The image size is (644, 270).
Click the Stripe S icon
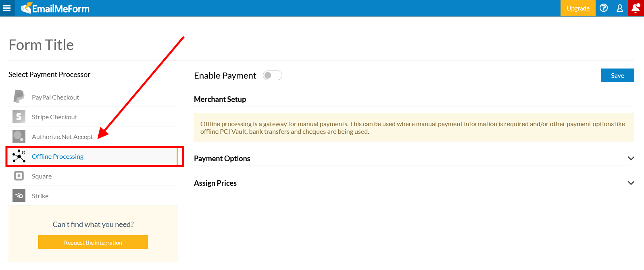pyautogui.click(x=19, y=116)
